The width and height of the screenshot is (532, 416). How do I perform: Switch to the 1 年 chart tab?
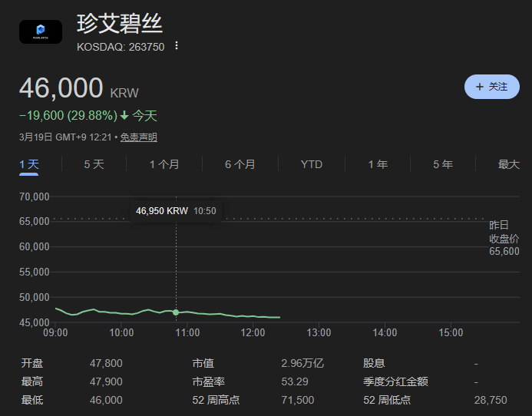[x=378, y=164]
